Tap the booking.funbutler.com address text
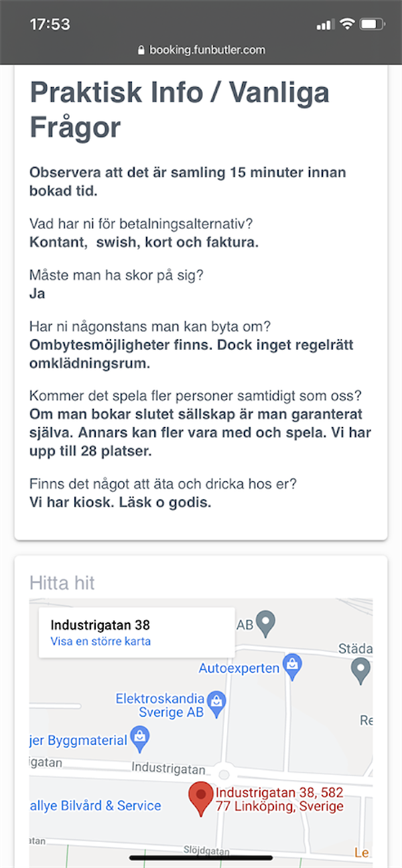The image size is (402, 868). click(207, 50)
